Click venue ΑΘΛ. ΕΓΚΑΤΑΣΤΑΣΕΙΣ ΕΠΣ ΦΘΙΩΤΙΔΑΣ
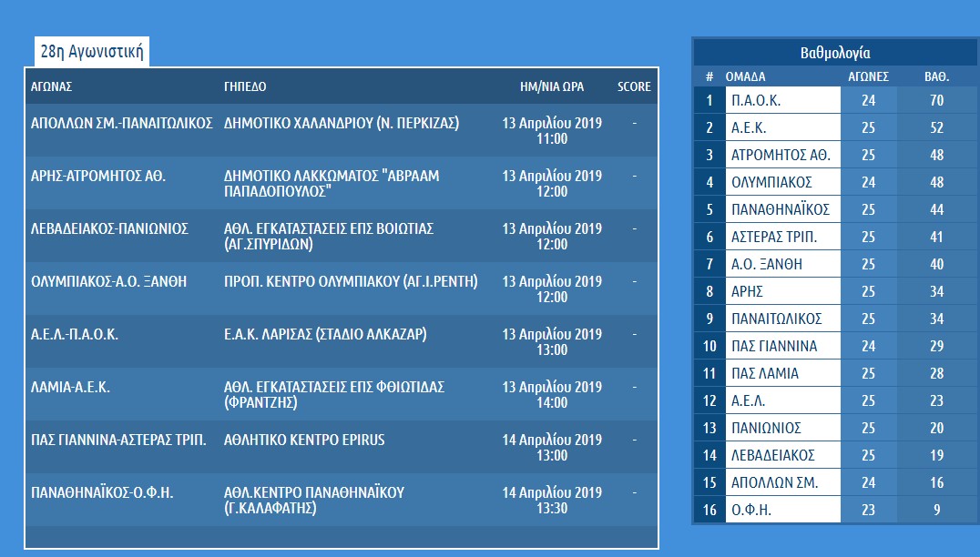Image resolution: width=980 pixels, height=557 pixels. tap(333, 395)
